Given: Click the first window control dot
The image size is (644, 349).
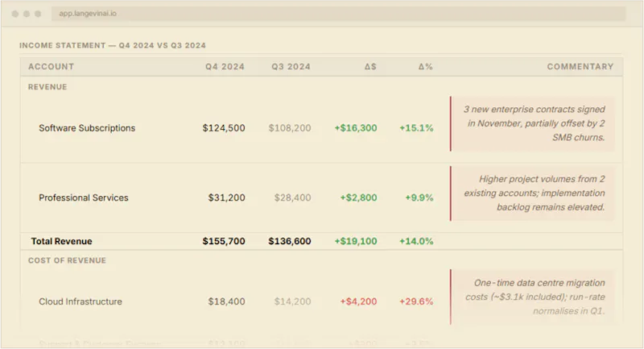Looking at the screenshot, I should coord(15,14).
